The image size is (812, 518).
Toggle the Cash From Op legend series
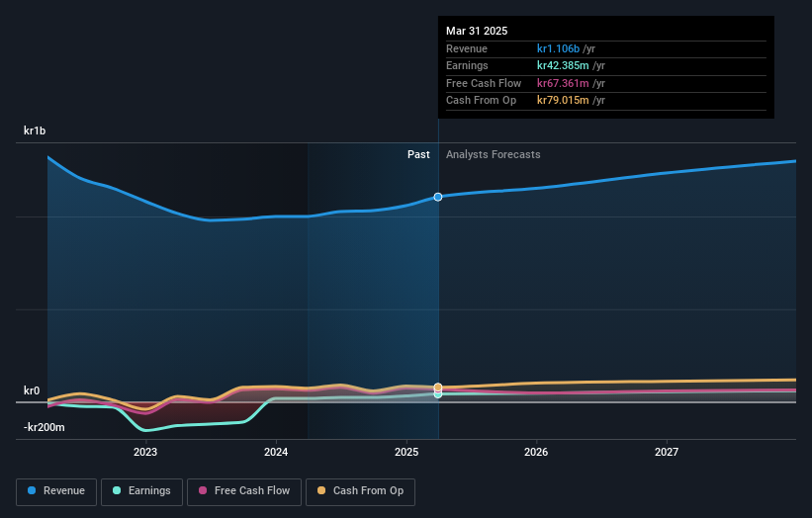tap(360, 491)
